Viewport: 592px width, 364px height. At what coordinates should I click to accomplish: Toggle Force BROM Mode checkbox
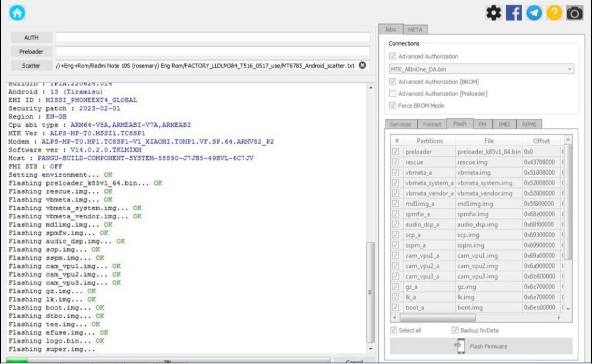[393, 105]
